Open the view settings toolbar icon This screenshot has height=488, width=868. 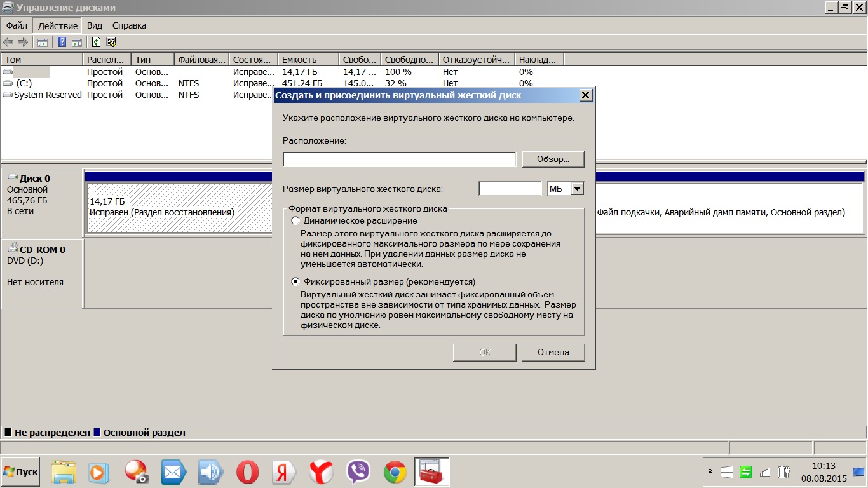[111, 43]
